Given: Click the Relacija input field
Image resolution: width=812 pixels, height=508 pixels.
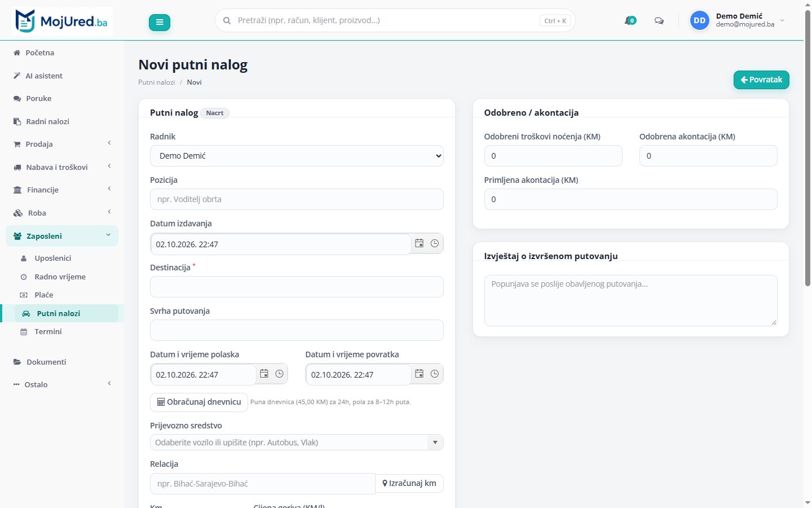Looking at the screenshot, I should [263, 484].
